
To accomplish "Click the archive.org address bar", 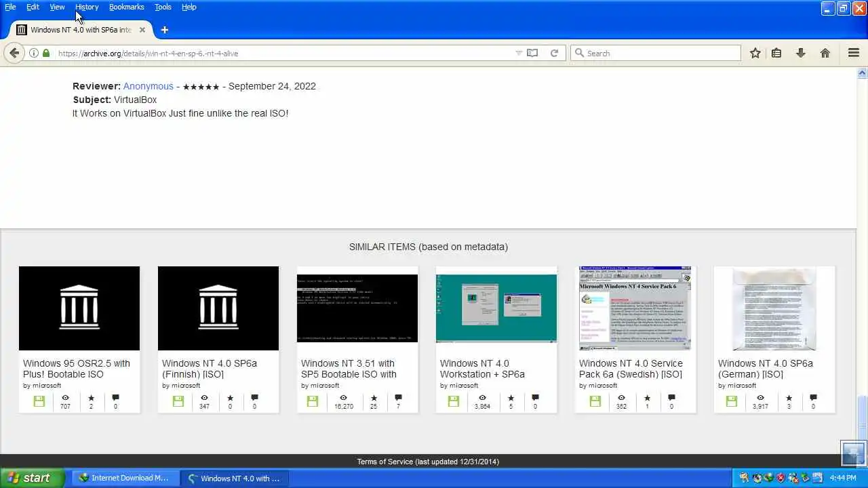I will click(285, 53).
